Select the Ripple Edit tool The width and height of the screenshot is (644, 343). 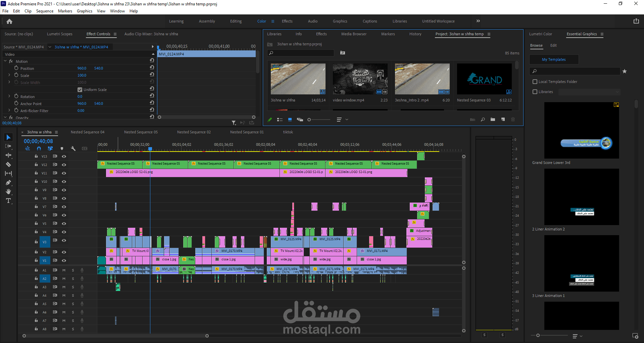click(8, 155)
